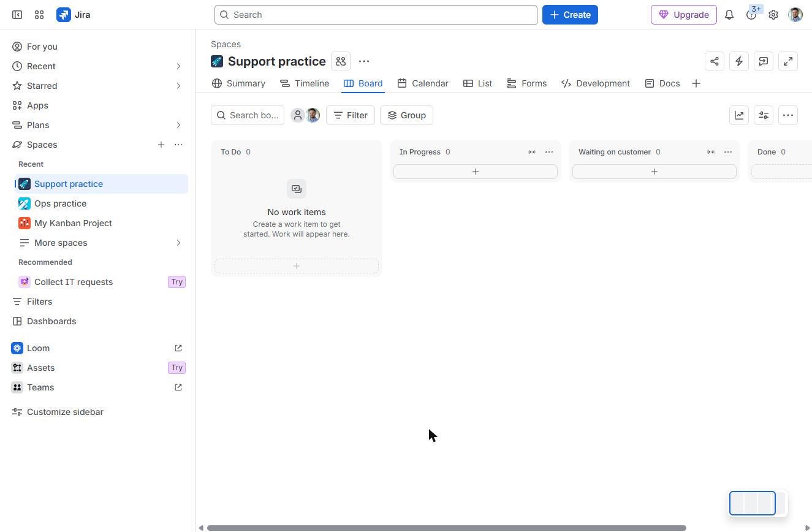Expand More spaces chevron
The image size is (812, 532).
[178, 243]
